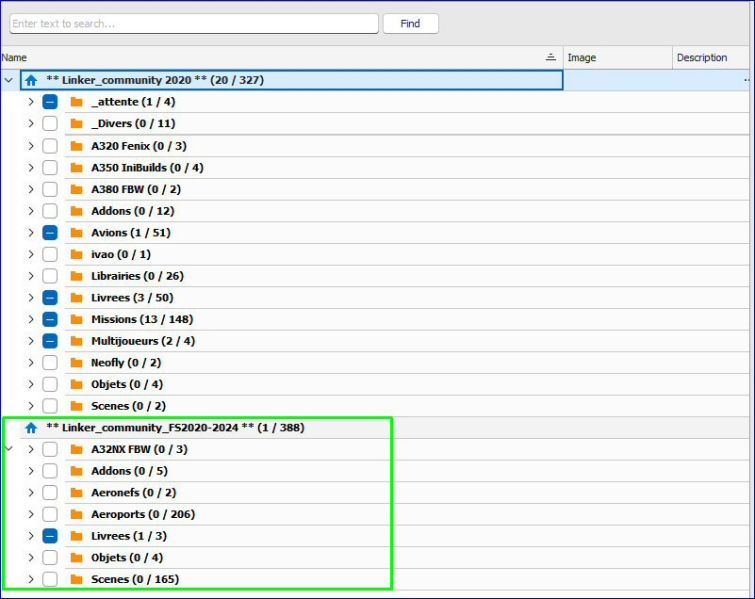Toggle the _attente checkbox
The image size is (755, 599).
coord(50,102)
